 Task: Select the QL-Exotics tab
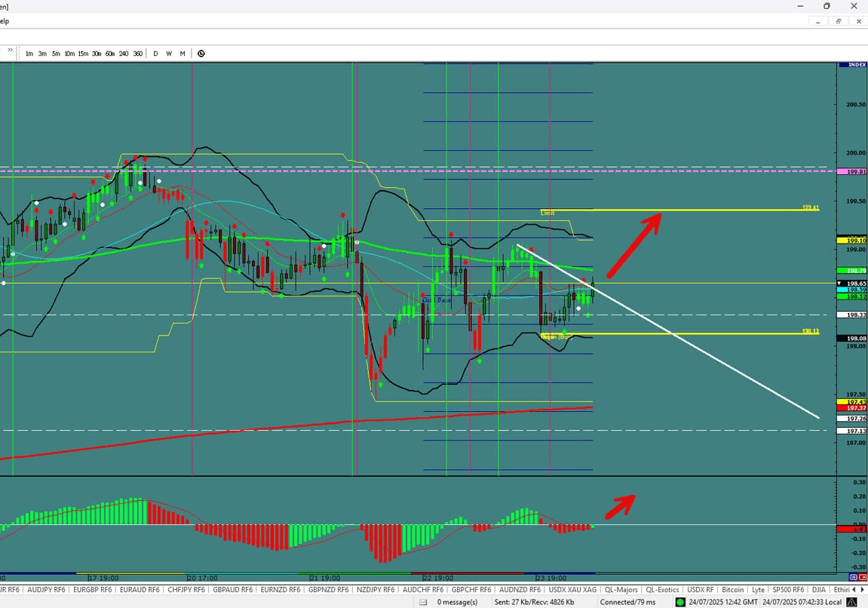(662, 590)
